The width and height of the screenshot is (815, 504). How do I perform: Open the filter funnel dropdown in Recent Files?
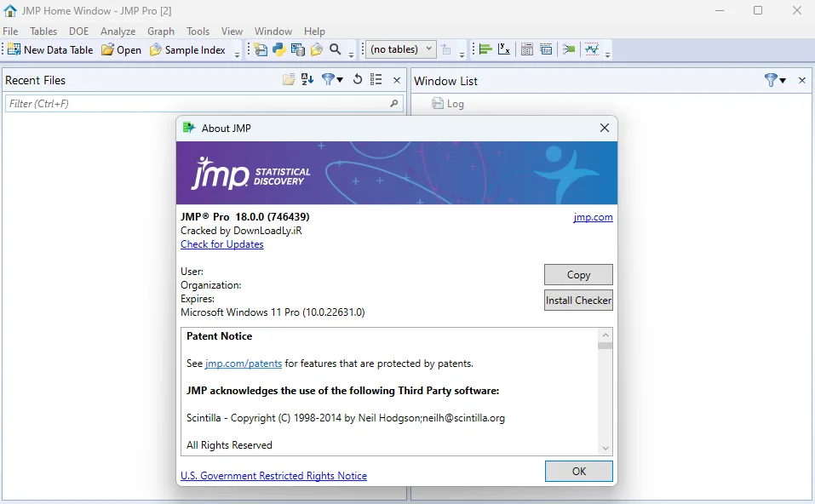point(332,79)
